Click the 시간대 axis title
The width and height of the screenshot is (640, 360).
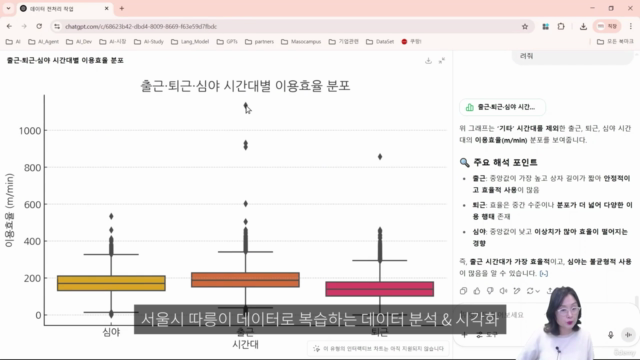coord(245,344)
